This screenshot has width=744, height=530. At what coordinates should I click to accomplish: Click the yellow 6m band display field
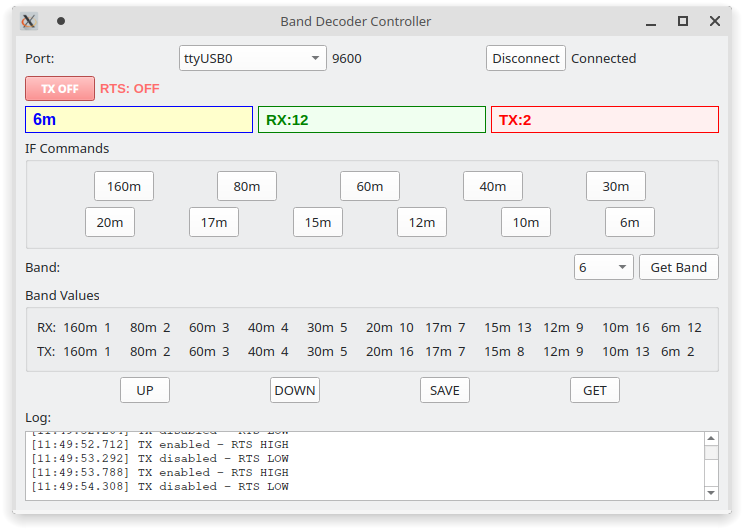[139, 120]
